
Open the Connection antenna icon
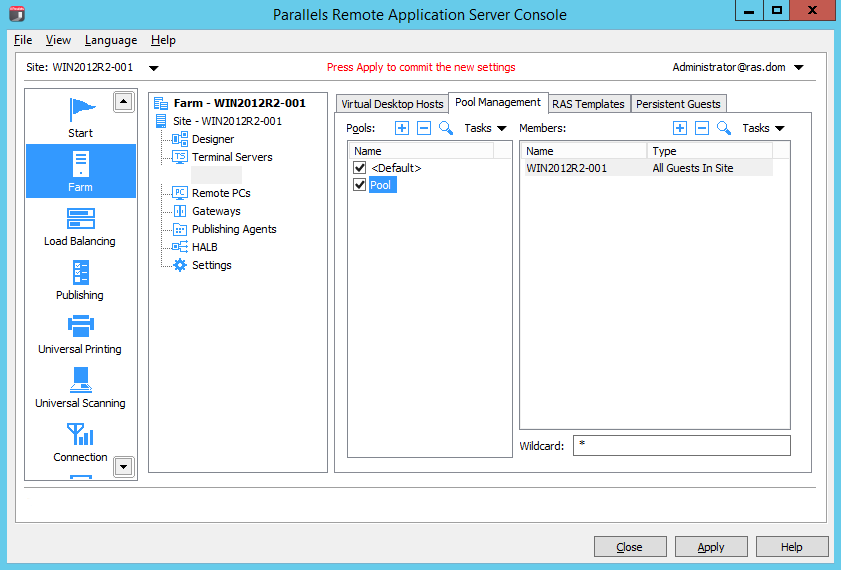(80, 434)
